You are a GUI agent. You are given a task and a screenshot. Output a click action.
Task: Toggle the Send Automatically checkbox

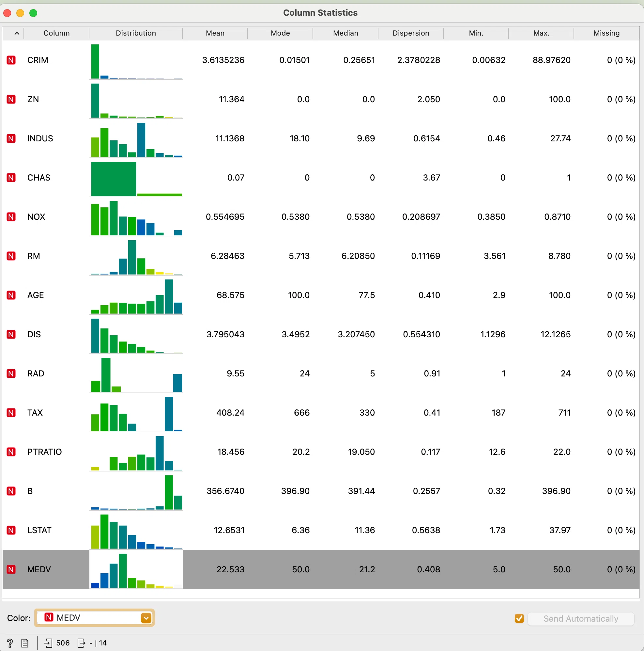coord(519,619)
